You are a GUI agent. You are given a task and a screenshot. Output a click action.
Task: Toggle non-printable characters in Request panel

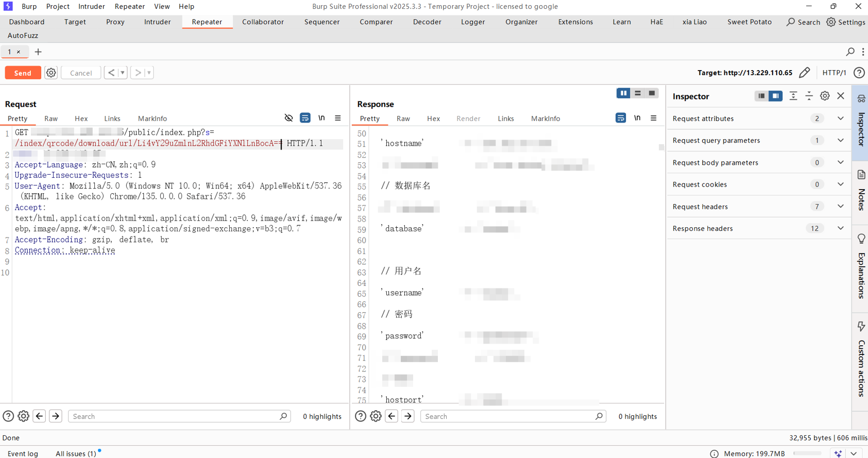point(321,118)
